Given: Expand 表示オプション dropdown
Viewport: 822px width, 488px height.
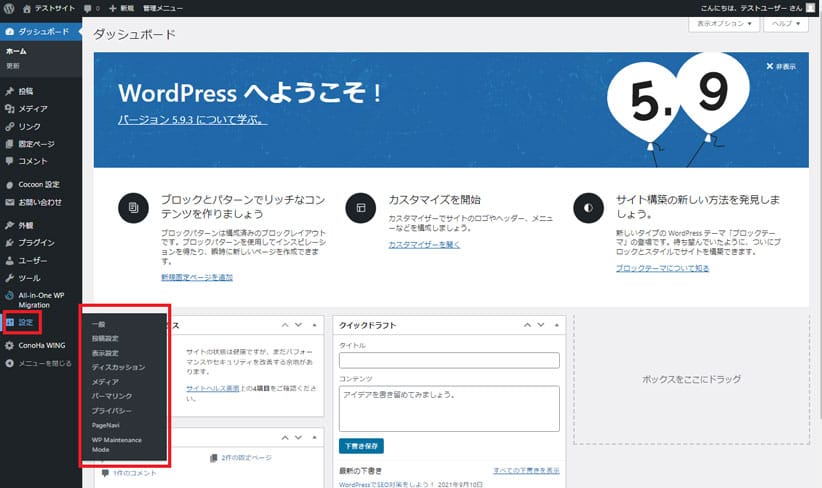Looking at the screenshot, I should click(724, 24).
